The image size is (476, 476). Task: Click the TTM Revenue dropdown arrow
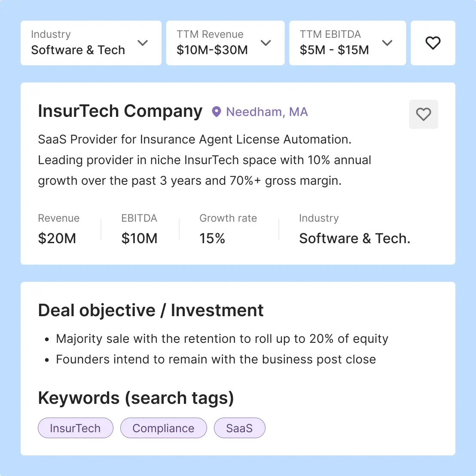(x=266, y=43)
